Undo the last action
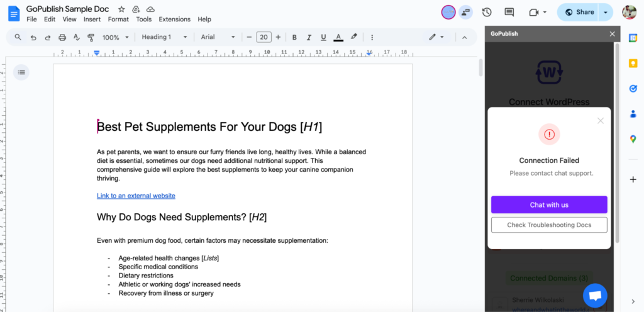Screen dimensions: 644x312 tap(33, 37)
